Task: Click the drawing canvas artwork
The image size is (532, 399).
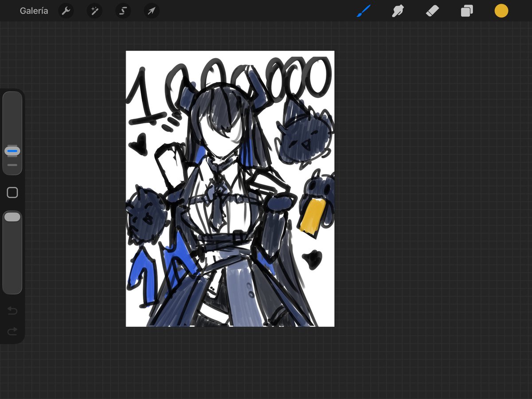Action: pyautogui.click(x=230, y=189)
